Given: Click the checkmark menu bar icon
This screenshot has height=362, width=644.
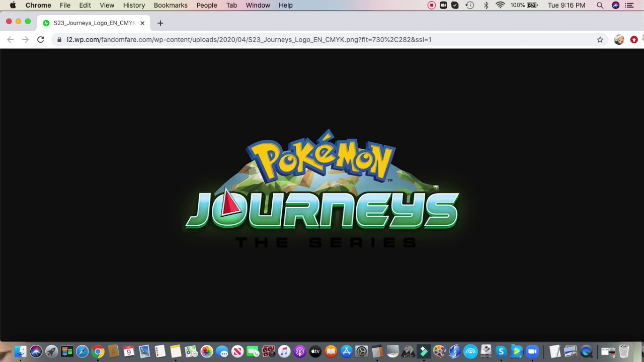Looking at the screenshot, I should 455,5.
